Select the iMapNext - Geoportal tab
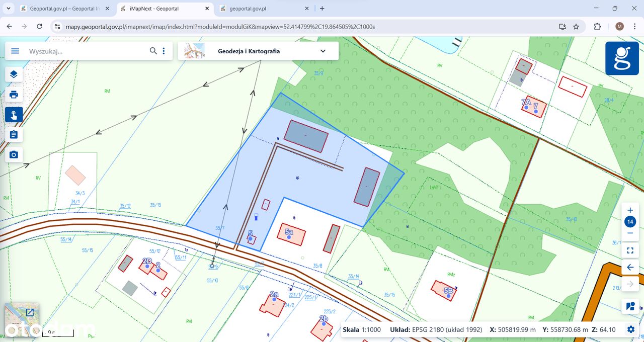The height and width of the screenshot is (342, 644). pyautogui.click(x=166, y=9)
